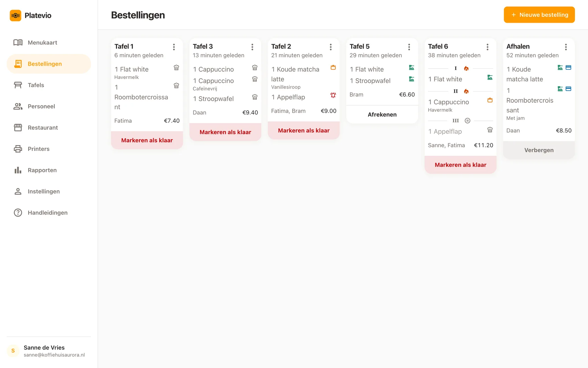
Task: Open the Bestellingen page
Action: click(49, 64)
